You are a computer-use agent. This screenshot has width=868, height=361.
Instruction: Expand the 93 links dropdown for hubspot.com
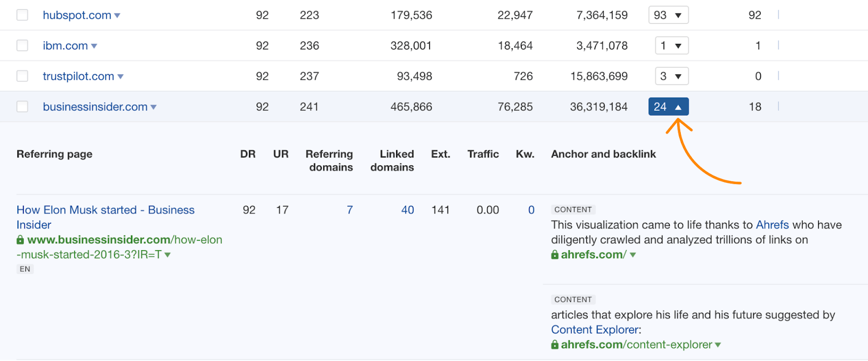(668, 15)
